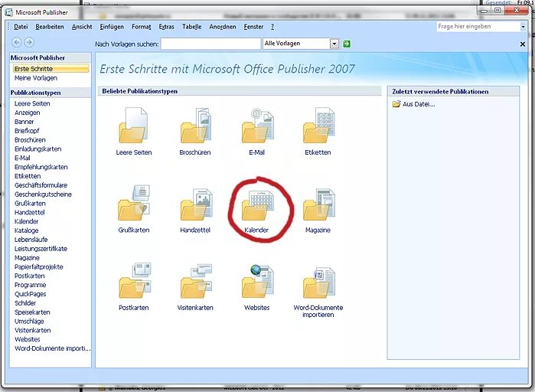Image resolution: width=535 pixels, height=392 pixels.
Task: Click the green search go button
Action: tap(347, 44)
